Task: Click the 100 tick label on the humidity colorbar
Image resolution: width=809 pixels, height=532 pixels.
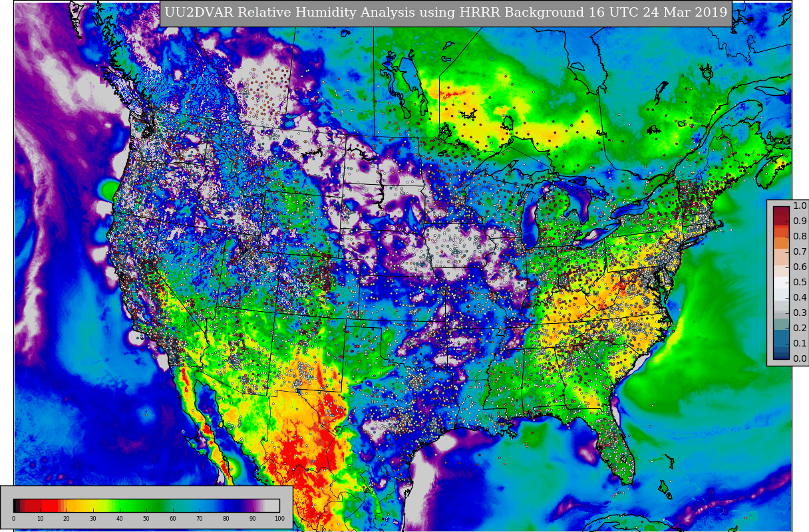Action: coord(279,519)
